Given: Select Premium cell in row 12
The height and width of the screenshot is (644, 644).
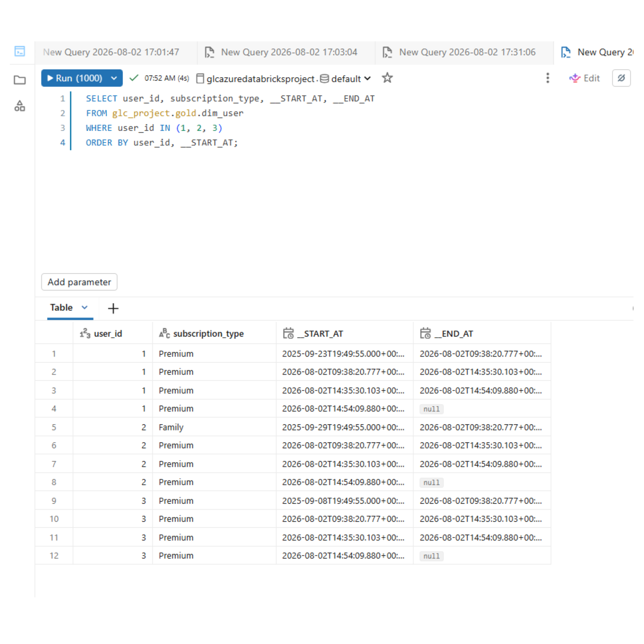Looking at the screenshot, I should pyautogui.click(x=214, y=556).
